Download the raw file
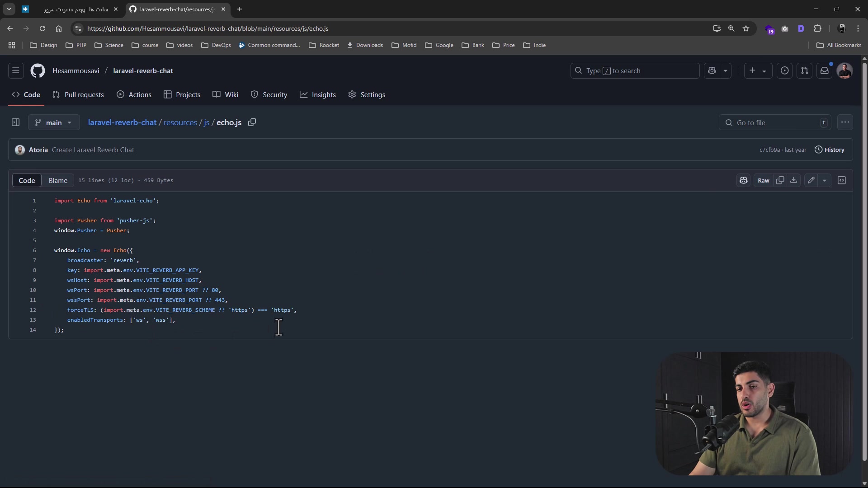This screenshot has height=488, width=868. tap(793, 180)
